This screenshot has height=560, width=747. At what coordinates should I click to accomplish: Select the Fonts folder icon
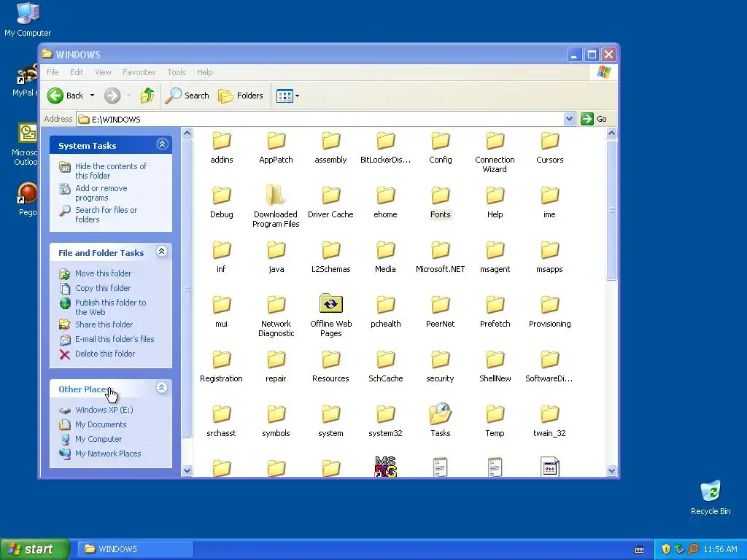coord(440,195)
